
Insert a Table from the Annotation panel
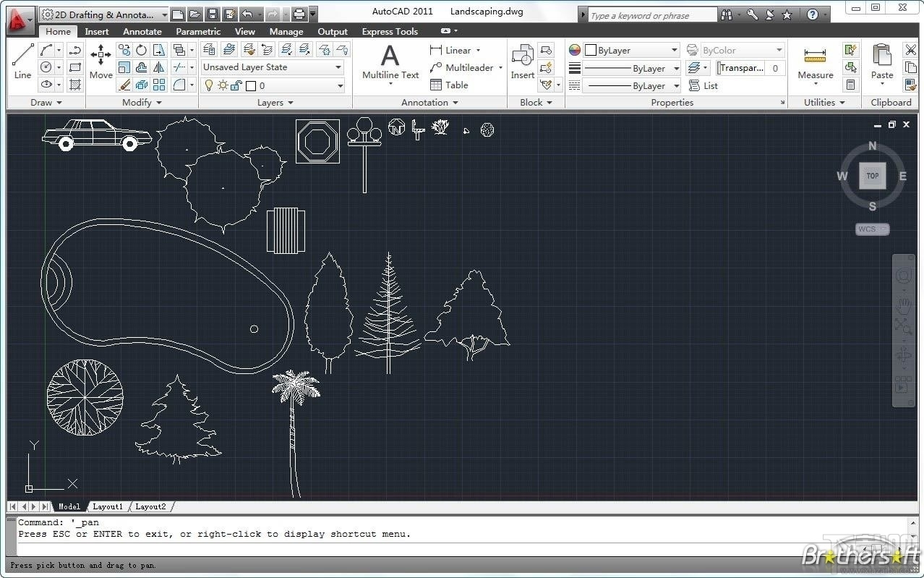449,85
